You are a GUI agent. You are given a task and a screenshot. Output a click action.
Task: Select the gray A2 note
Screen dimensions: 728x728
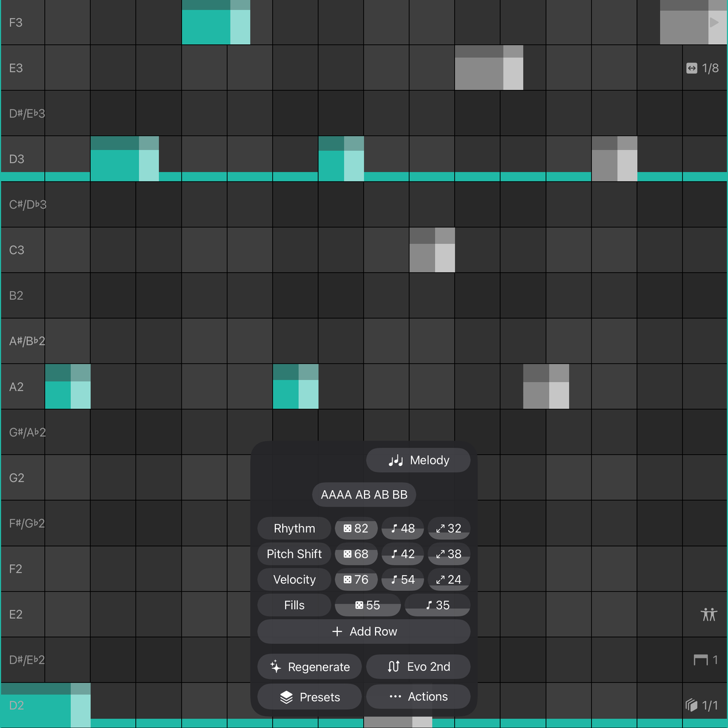tap(546, 386)
